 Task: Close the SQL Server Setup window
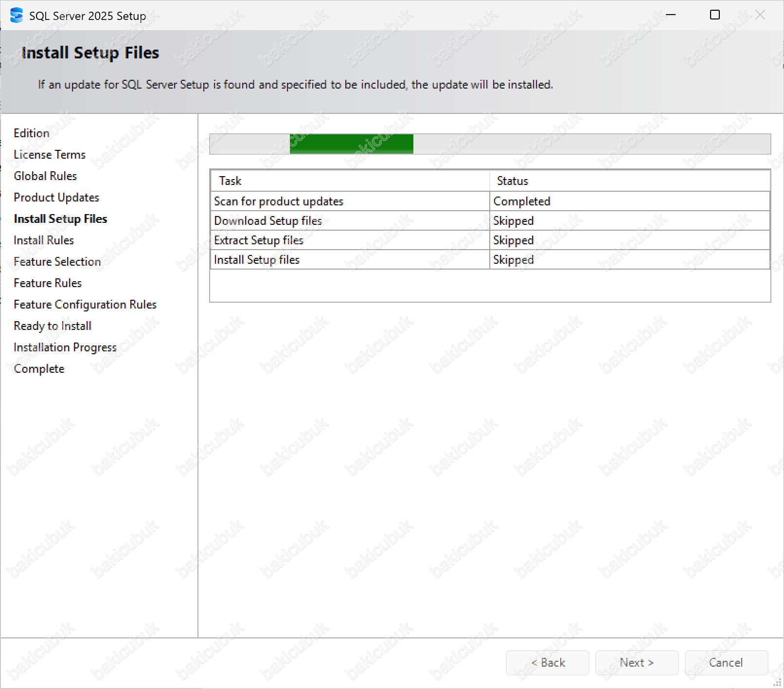(x=760, y=15)
